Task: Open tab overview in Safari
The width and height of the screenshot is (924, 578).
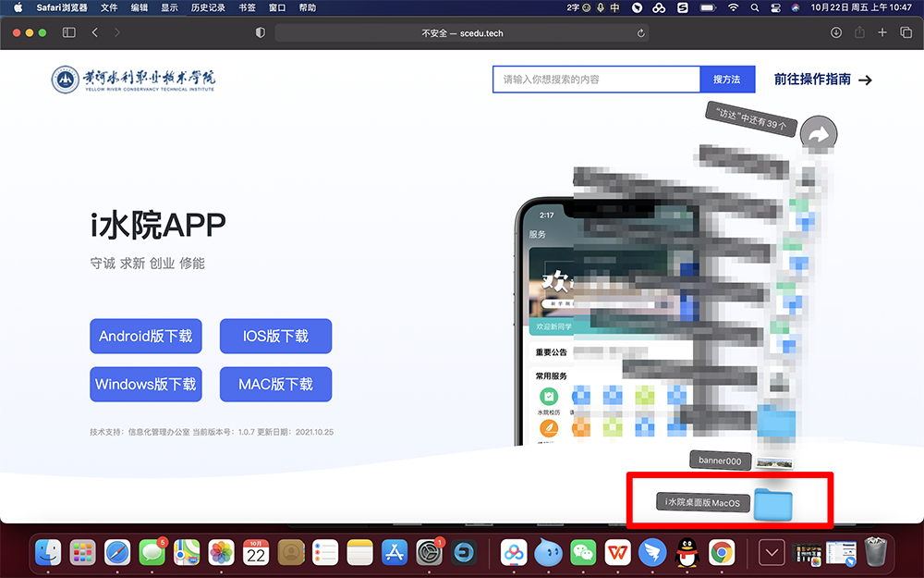Action: click(906, 32)
